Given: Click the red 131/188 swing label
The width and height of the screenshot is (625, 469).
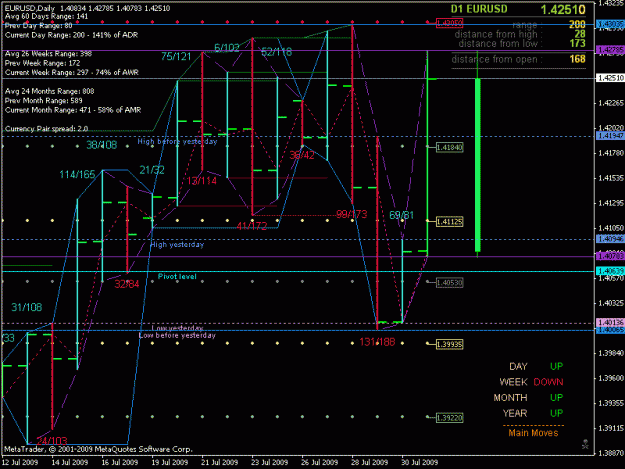Looking at the screenshot, I should click(x=377, y=342).
